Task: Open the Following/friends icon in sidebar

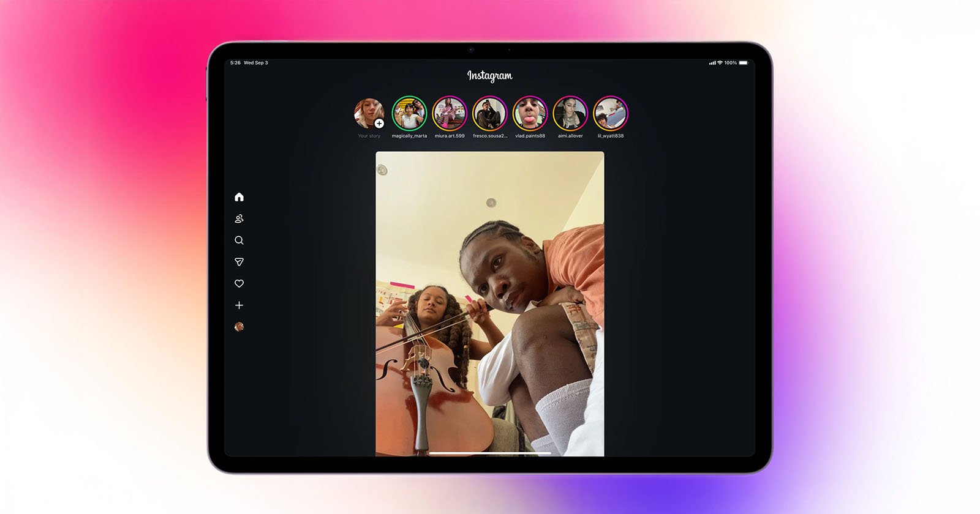Action: point(239,218)
